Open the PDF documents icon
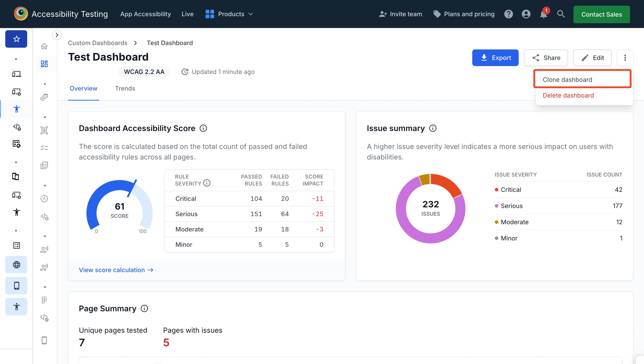Image resolution: width=644 pixels, height=364 pixels. [44, 165]
